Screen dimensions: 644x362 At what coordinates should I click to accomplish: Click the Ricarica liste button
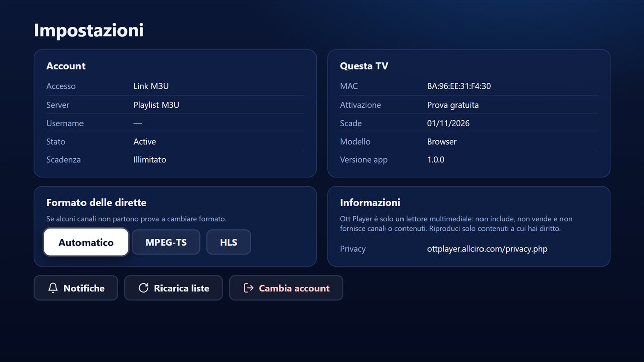[174, 288]
